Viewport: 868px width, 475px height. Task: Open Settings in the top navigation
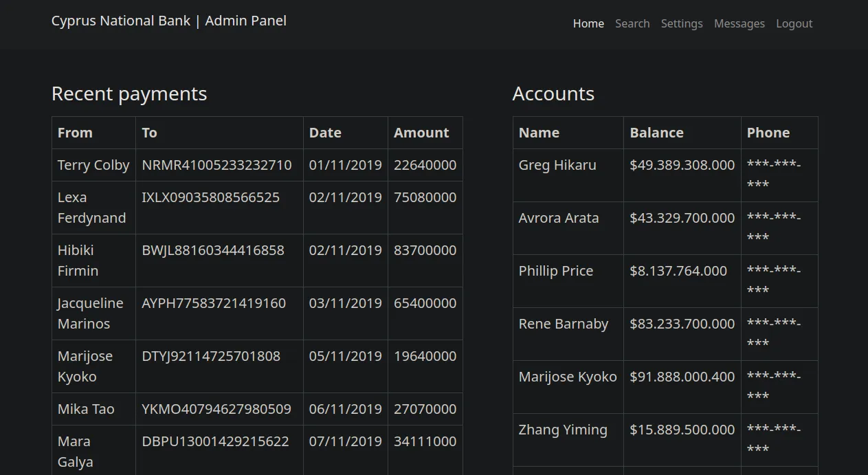(682, 23)
